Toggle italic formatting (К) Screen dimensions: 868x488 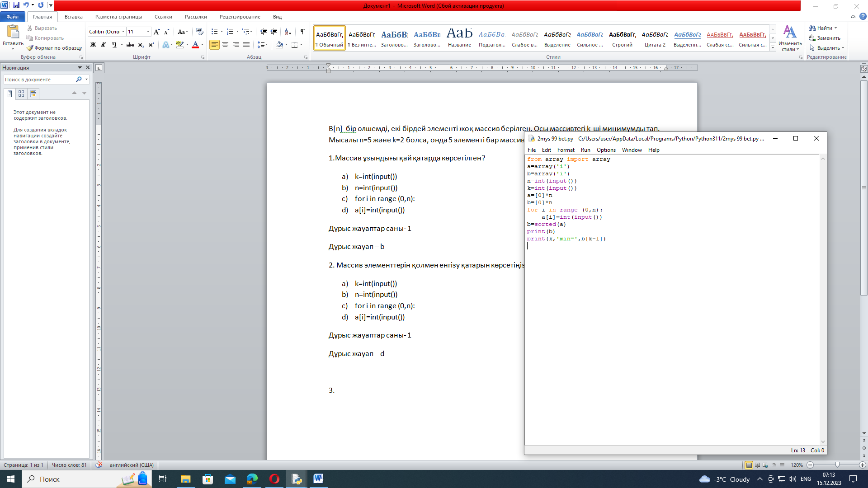pyautogui.click(x=104, y=45)
